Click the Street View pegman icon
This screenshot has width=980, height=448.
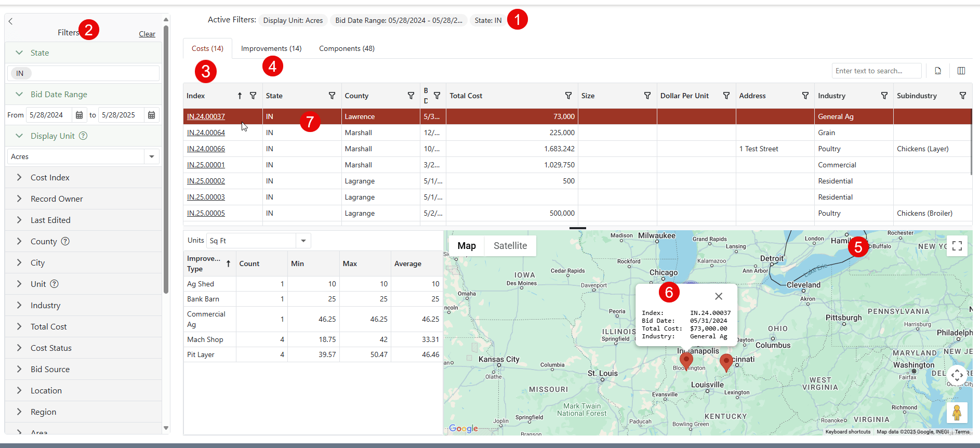pyautogui.click(x=956, y=413)
